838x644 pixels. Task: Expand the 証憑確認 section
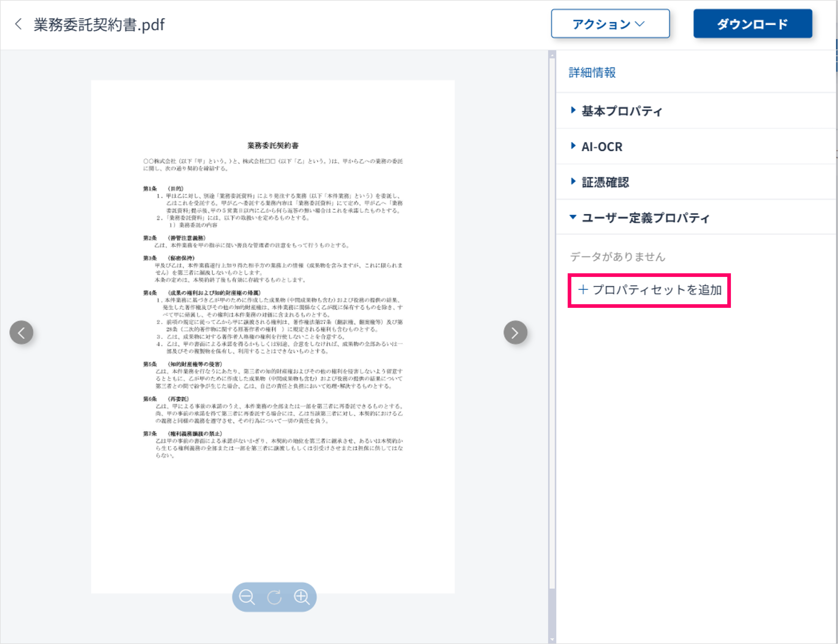tap(605, 182)
